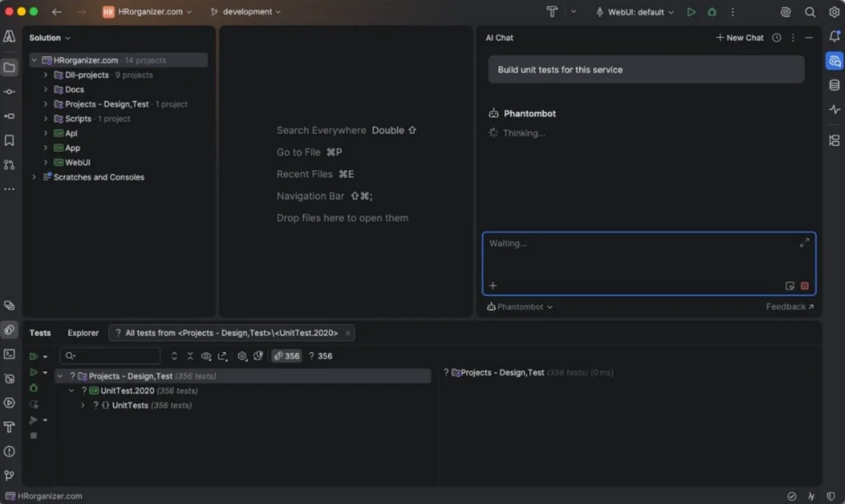Click the tests search field

click(x=110, y=356)
